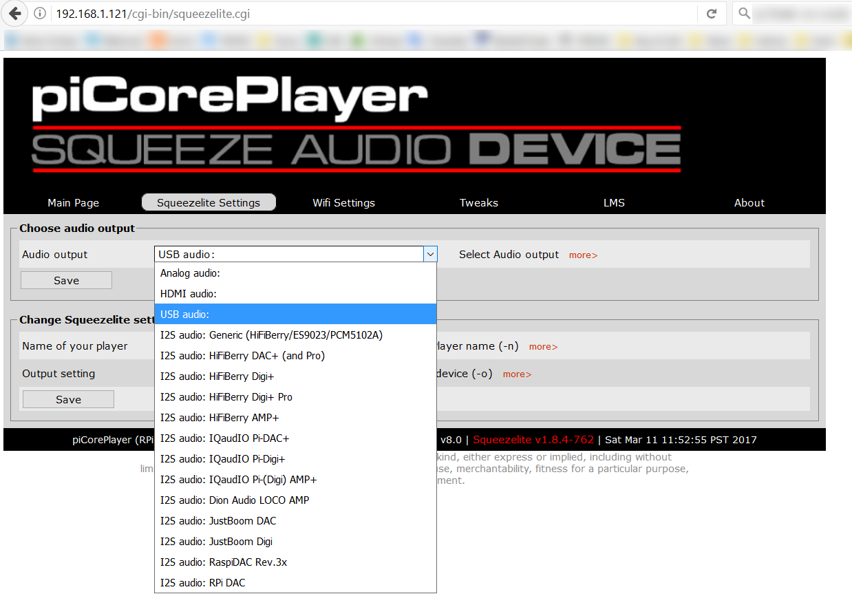Select Analog audio option
Screen dimensions: 852x616
295,273
